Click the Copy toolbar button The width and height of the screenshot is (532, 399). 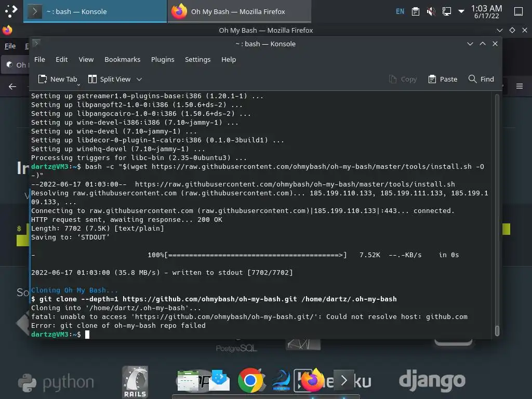coord(403,79)
